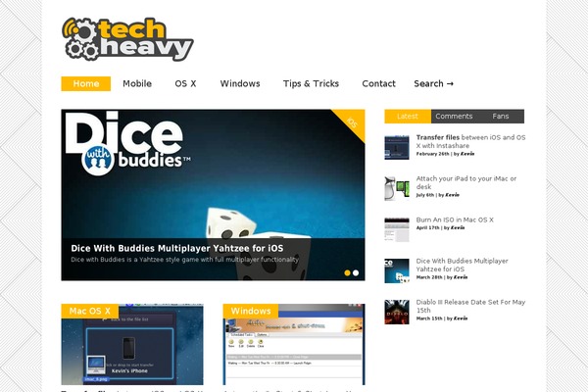Open 'Transfer files between iOS and OS X' link
588x392 pixels.
(x=470, y=141)
